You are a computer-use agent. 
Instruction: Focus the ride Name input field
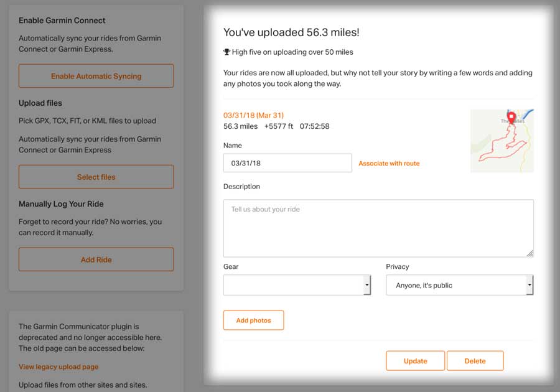tap(287, 163)
